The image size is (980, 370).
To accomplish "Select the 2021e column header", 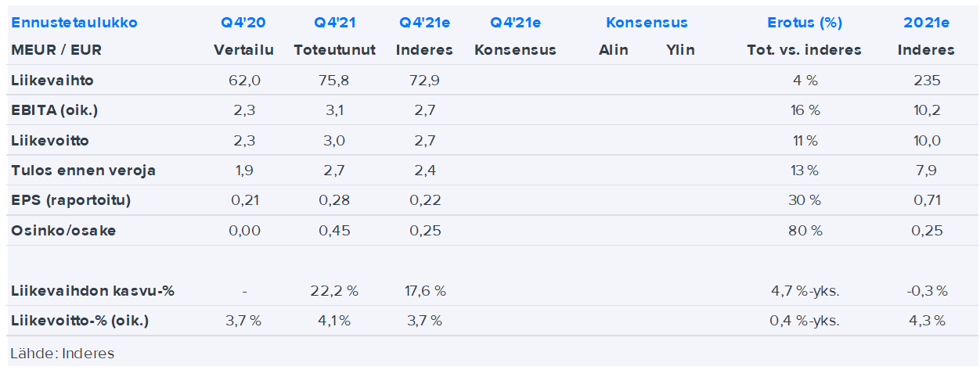I will point(926,23).
